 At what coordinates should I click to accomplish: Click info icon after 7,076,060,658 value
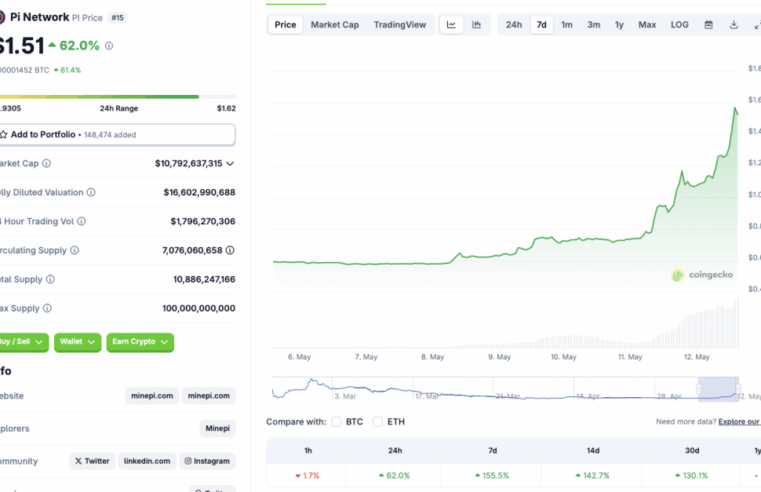coord(230,250)
